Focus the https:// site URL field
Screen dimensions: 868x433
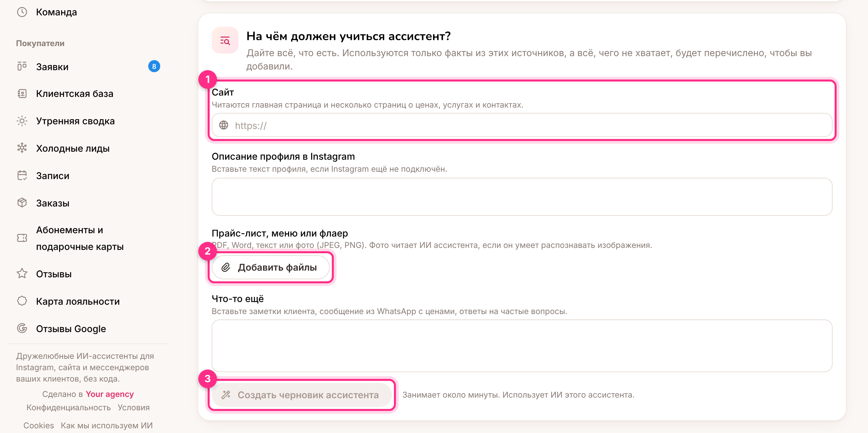(x=522, y=125)
